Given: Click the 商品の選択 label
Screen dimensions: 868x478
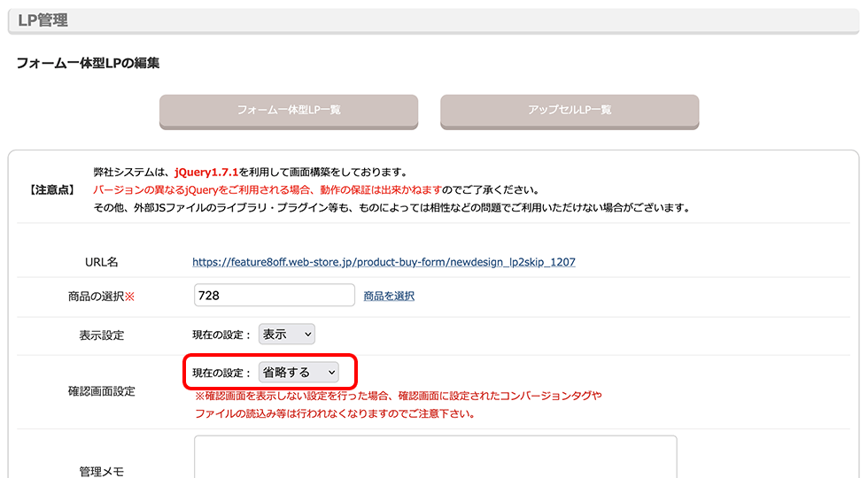Looking at the screenshot, I should 101,297.
